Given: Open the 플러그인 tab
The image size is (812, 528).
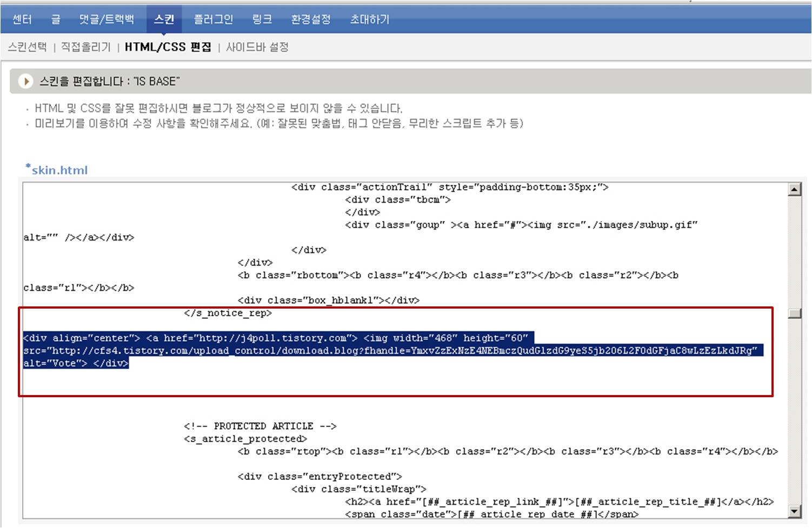Looking at the screenshot, I should [x=214, y=19].
